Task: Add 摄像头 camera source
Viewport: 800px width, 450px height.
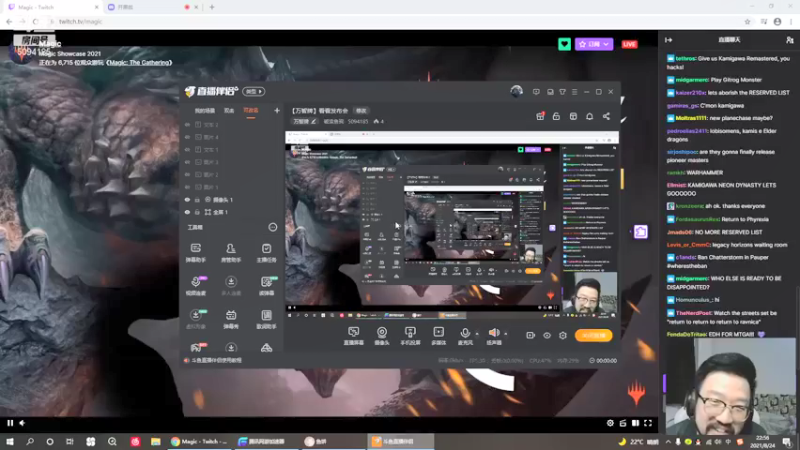Action: coord(382,336)
